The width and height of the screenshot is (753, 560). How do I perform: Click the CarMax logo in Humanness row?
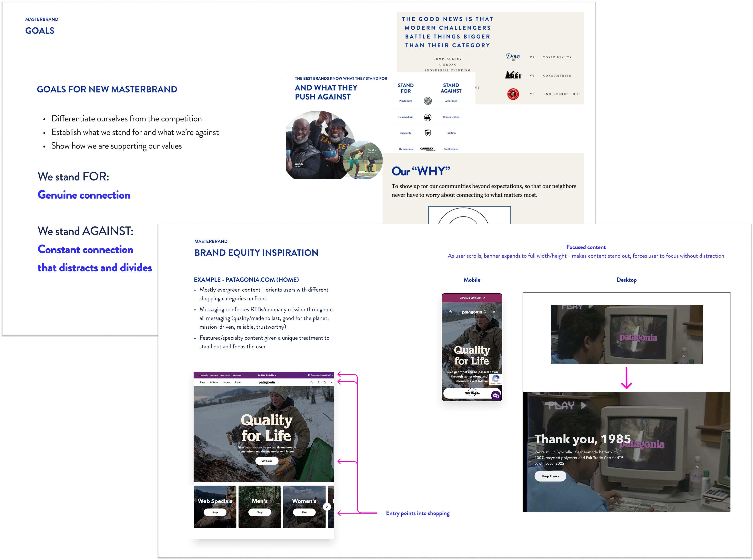427,149
